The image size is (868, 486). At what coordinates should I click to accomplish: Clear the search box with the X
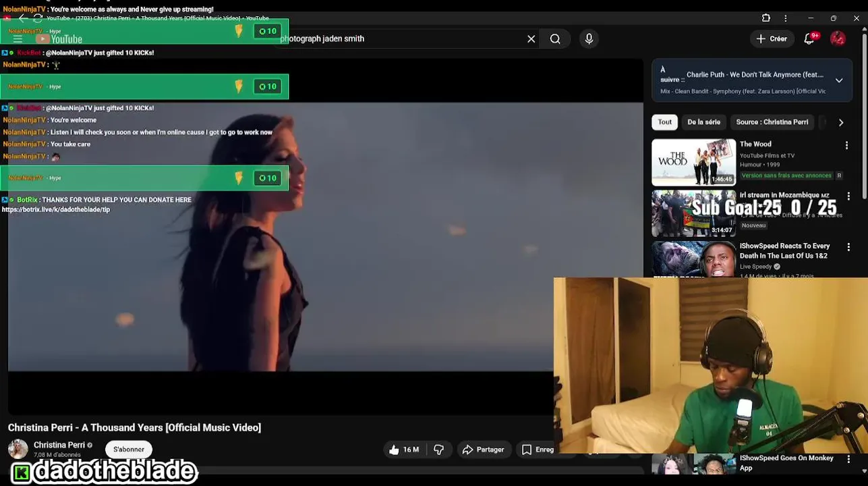tap(531, 39)
